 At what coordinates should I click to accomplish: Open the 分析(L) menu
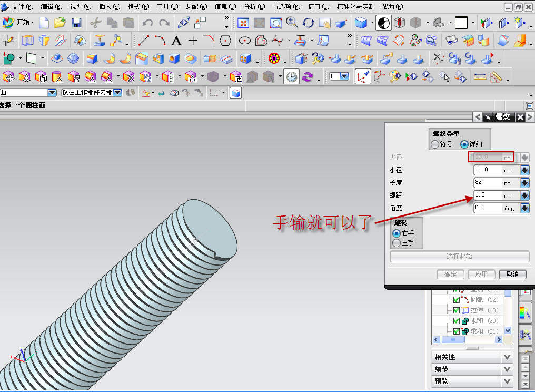254,7
